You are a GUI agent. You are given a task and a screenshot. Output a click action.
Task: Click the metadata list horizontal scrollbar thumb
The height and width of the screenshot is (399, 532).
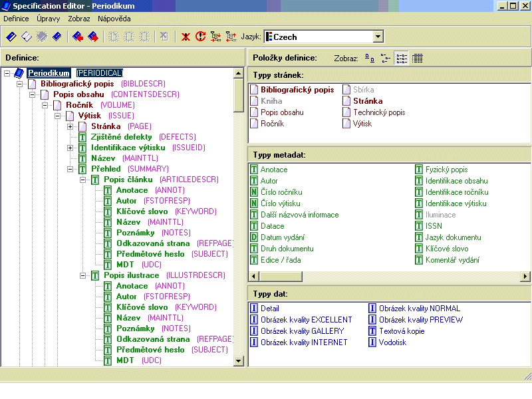pyautogui.click(x=281, y=276)
